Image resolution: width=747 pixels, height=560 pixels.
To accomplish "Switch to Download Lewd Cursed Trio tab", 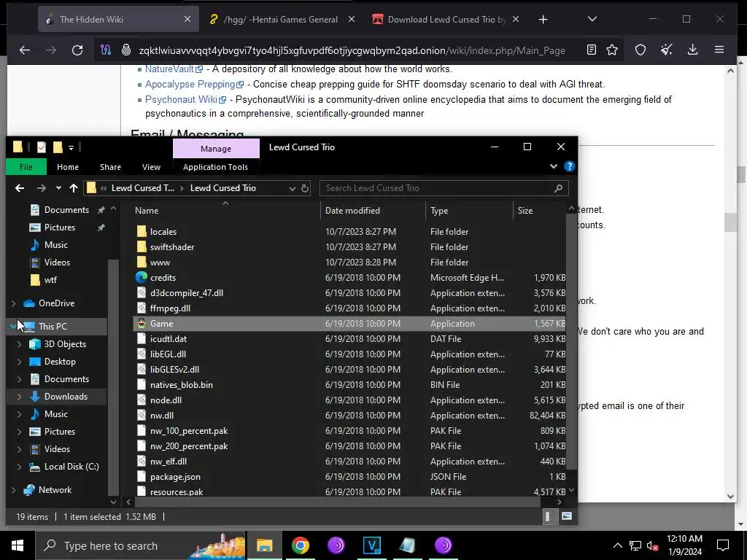I will [446, 20].
